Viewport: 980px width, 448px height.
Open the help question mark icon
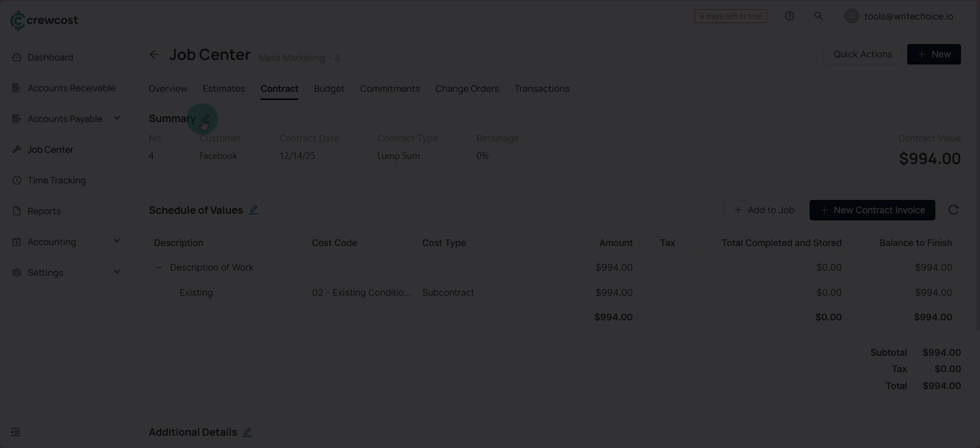pyautogui.click(x=789, y=16)
